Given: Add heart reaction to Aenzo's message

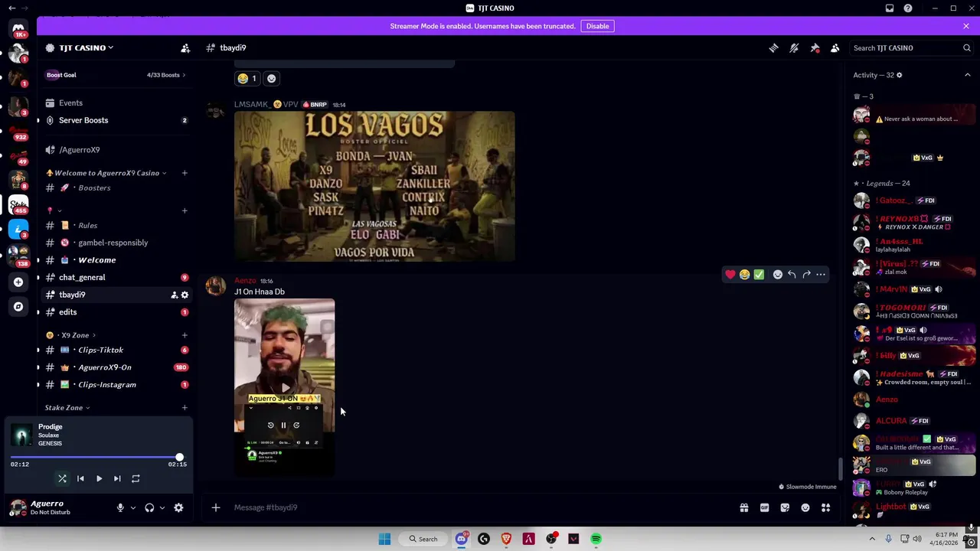Looking at the screenshot, I should pos(730,274).
